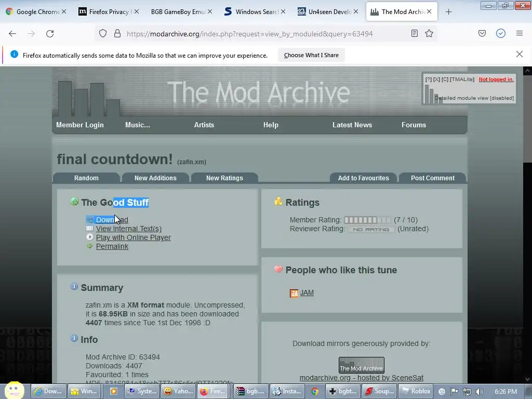Close the Windows Search tab
532x399 pixels.
coord(283,11)
